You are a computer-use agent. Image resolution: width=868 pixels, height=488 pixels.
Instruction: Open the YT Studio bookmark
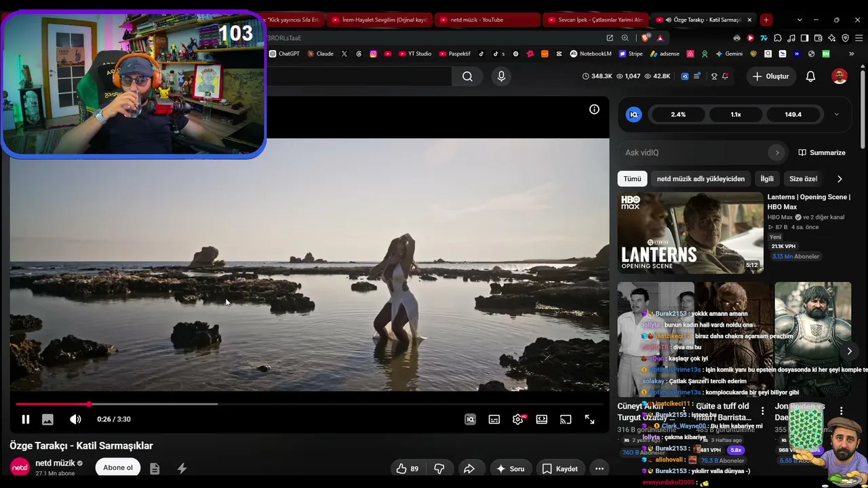tap(415, 54)
